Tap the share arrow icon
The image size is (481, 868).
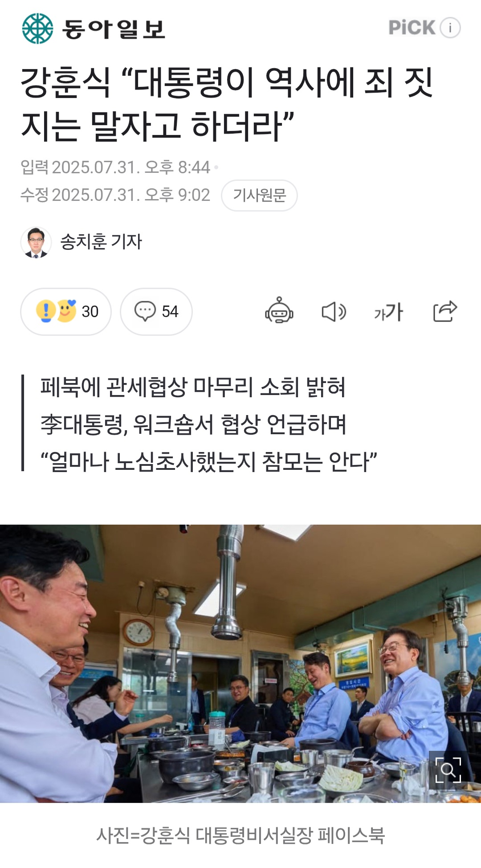pyautogui.click(x=445, y=311)
